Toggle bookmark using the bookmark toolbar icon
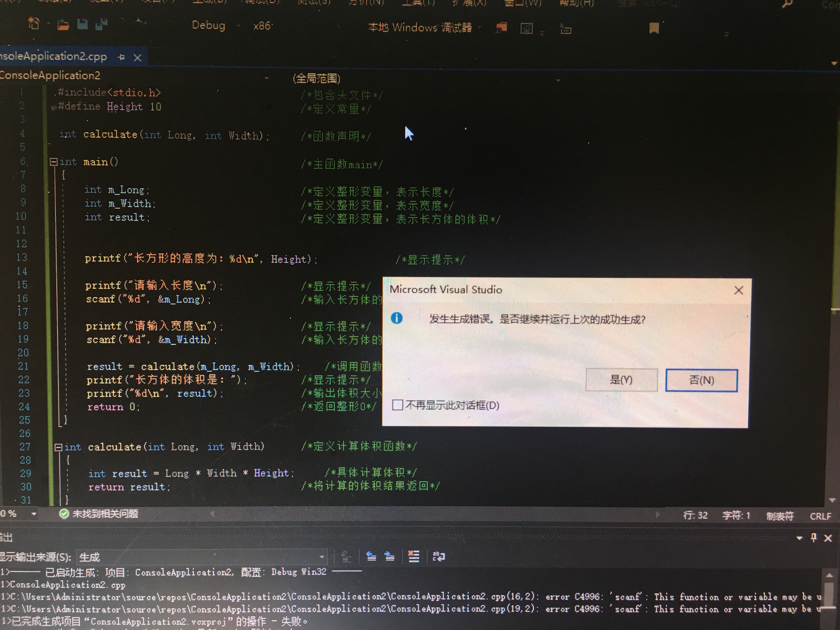The height and width of the screenshot is (630, 840). click(654, 28)
